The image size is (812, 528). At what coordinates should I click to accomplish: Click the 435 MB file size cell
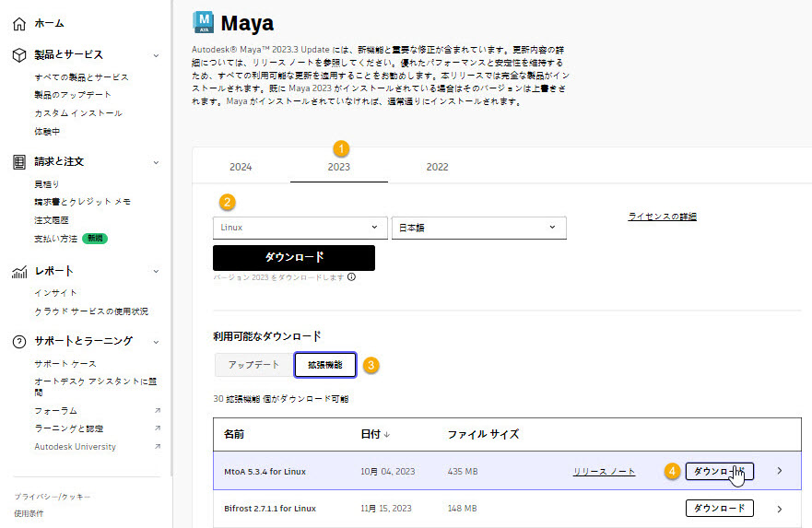click(x=463, y=472)
